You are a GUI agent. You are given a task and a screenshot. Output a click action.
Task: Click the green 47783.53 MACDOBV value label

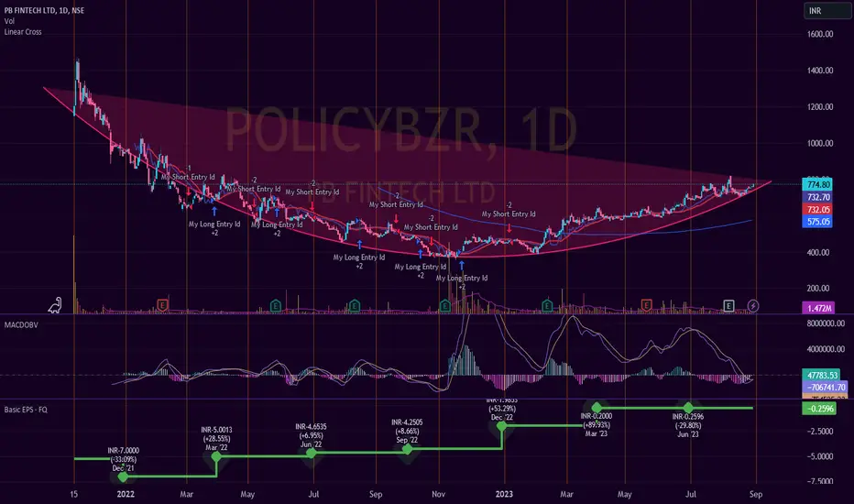[821, 375]
